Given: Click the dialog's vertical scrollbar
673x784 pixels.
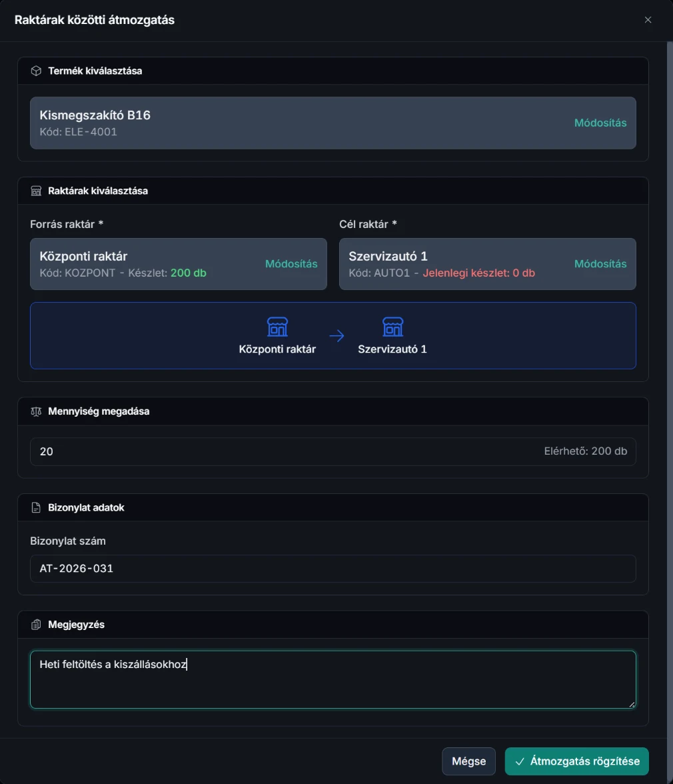Looking at the screenshot, I should pyautogui.click(x=670, y=390).
